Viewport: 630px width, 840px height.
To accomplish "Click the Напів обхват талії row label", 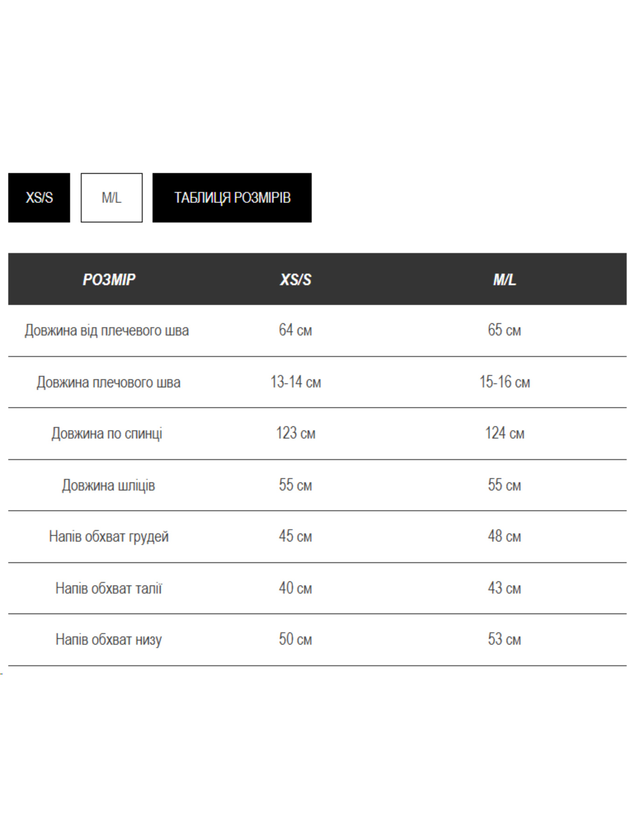I will [108, 588].
